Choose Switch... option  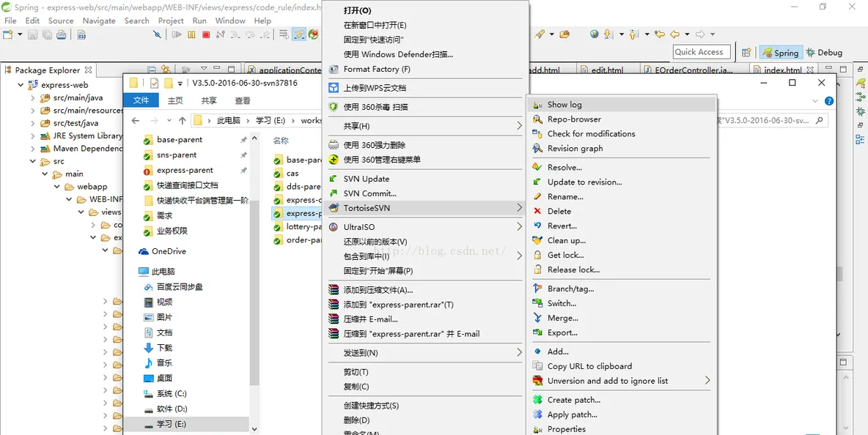621,303
